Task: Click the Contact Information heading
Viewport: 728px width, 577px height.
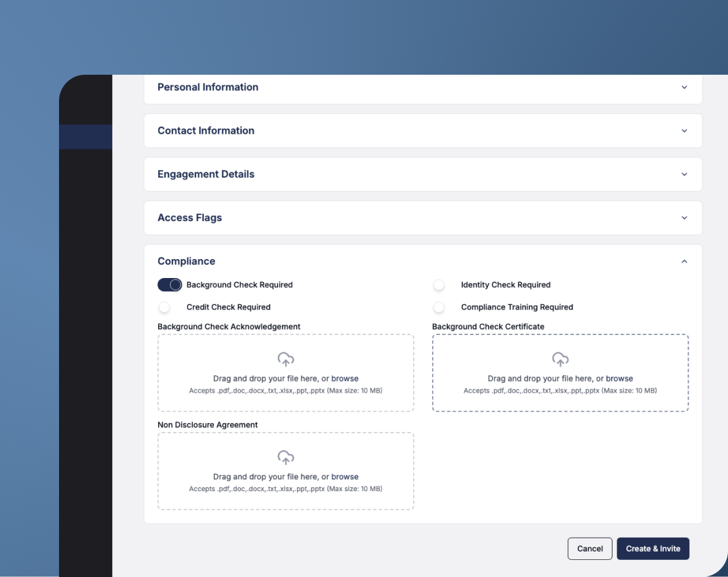Action: [x=206, y=131]
